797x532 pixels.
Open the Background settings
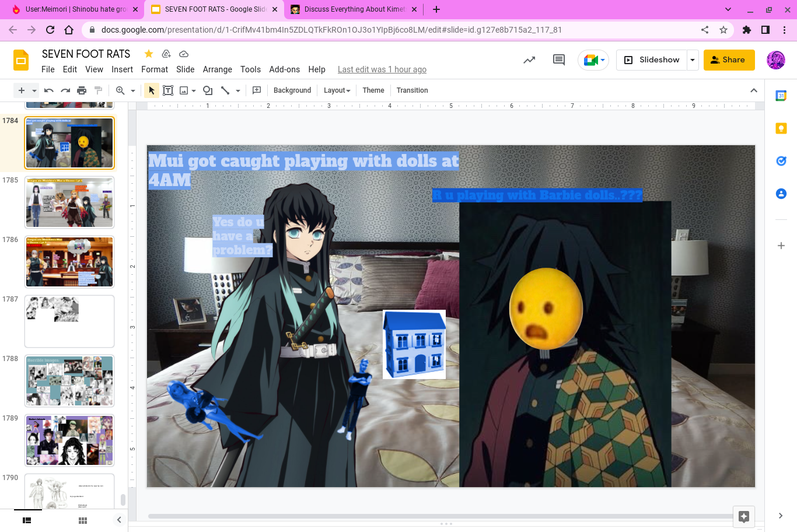(x=292, y=90)
